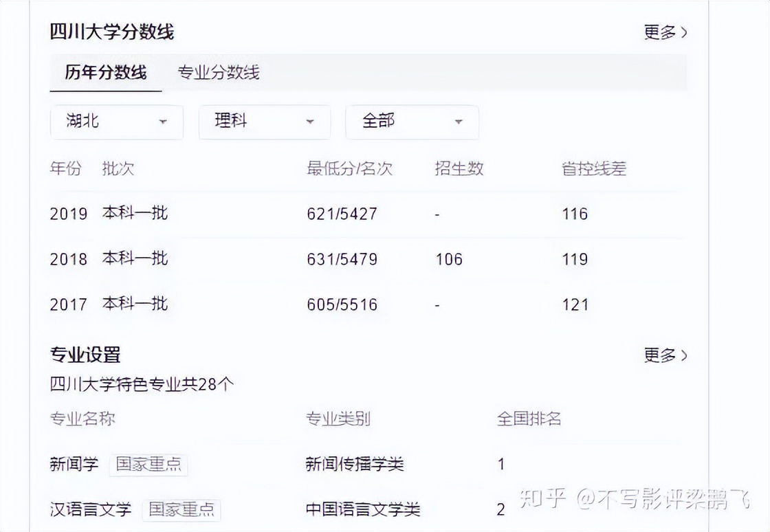
Task: Click the 省控线差 column header
Action: (x=594, y=169)
